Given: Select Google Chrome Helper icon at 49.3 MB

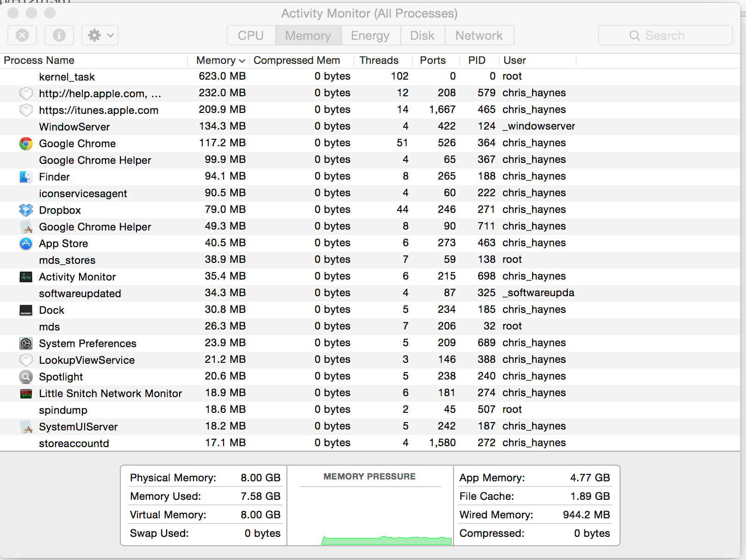Looking at the screenshot, I should point(26,227).
